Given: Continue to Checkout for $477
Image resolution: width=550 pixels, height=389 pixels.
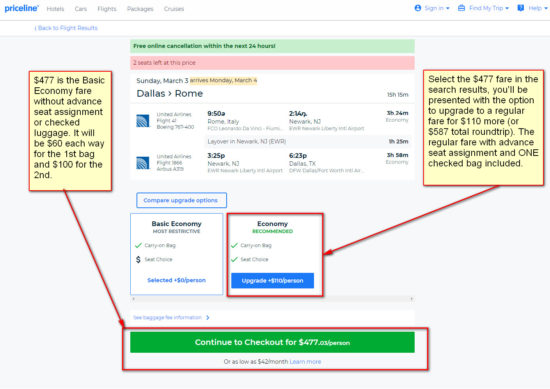Looking at the screenshot, I should pos(272,342).
